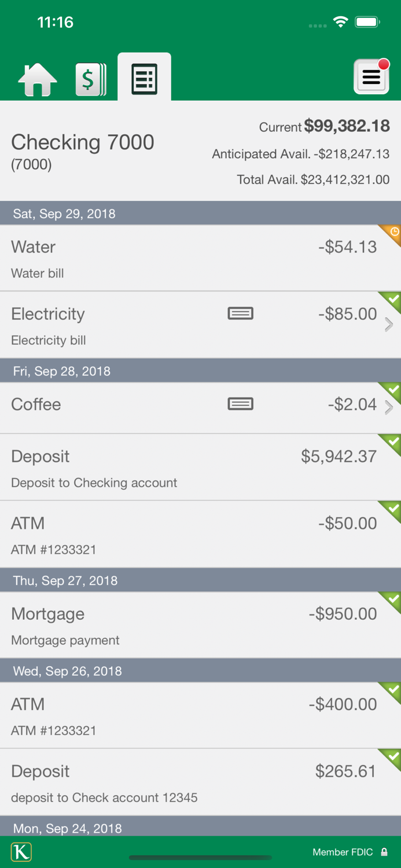This screenshot has height=868, width=401.
Task: Expand the Coffee transaction disclosure chevron
Action: pos(388,407)
